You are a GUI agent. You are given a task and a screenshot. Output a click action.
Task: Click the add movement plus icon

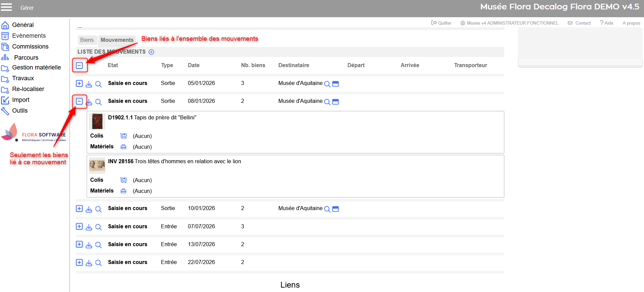click(151, 52)
